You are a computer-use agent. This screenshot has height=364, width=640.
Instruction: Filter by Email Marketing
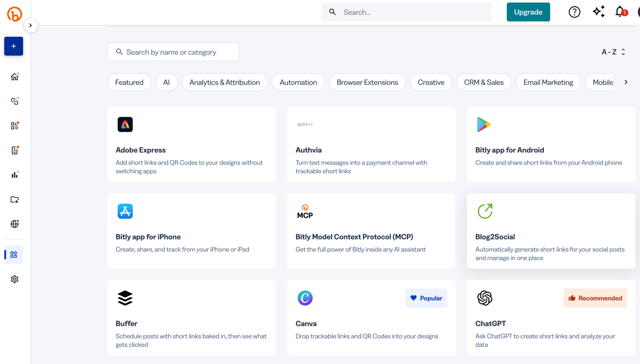tap(548, 82)
